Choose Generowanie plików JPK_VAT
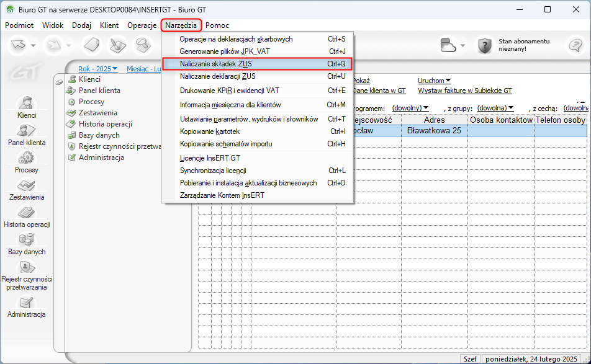 tap(257, 51)
